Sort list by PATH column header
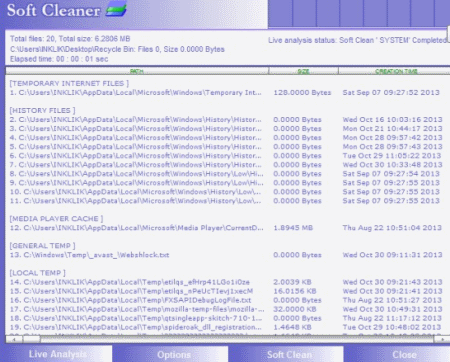The height and width of the screenshot is (362, 450). click(137, 71)
